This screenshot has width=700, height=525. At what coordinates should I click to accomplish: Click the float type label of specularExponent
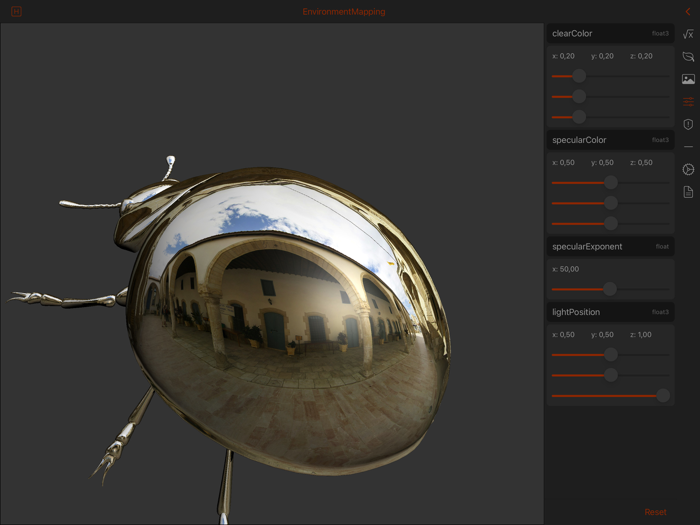[662, 246]
